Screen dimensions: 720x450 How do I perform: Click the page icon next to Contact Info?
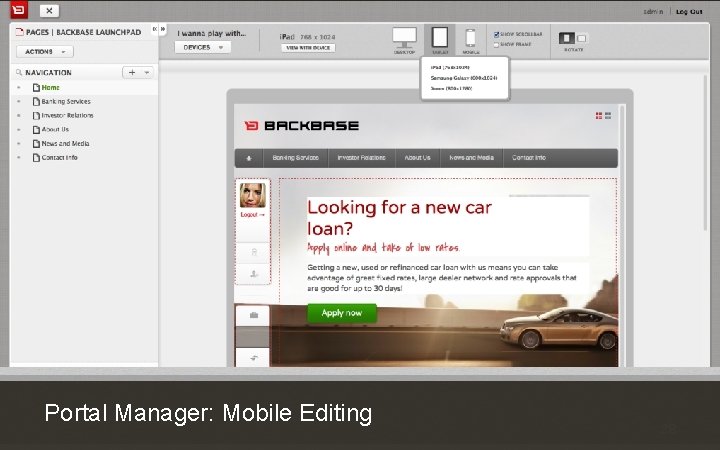(36, 158)
